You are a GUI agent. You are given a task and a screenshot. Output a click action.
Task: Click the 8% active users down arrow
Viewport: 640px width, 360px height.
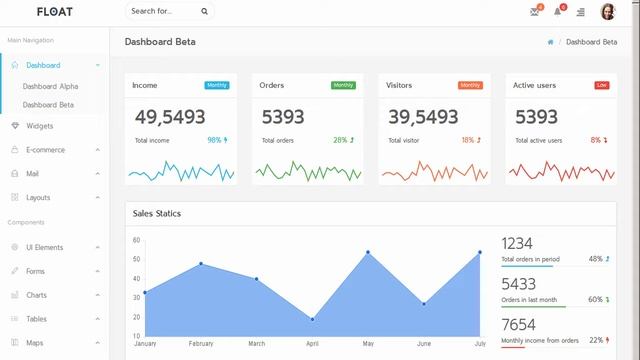coord(605,140)
